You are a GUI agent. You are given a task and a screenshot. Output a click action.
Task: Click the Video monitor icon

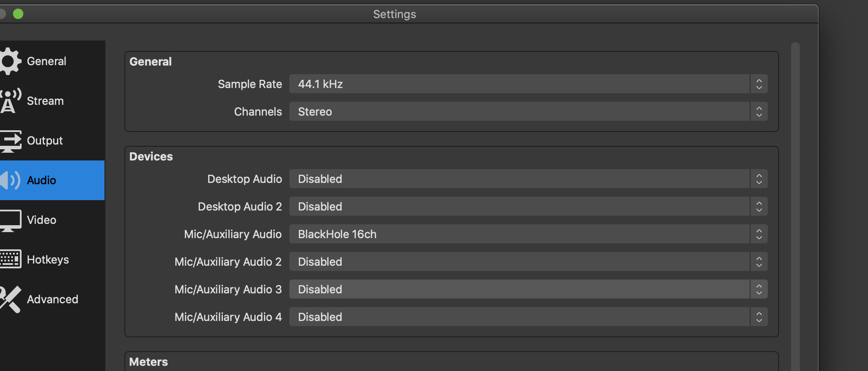(10, 220)
